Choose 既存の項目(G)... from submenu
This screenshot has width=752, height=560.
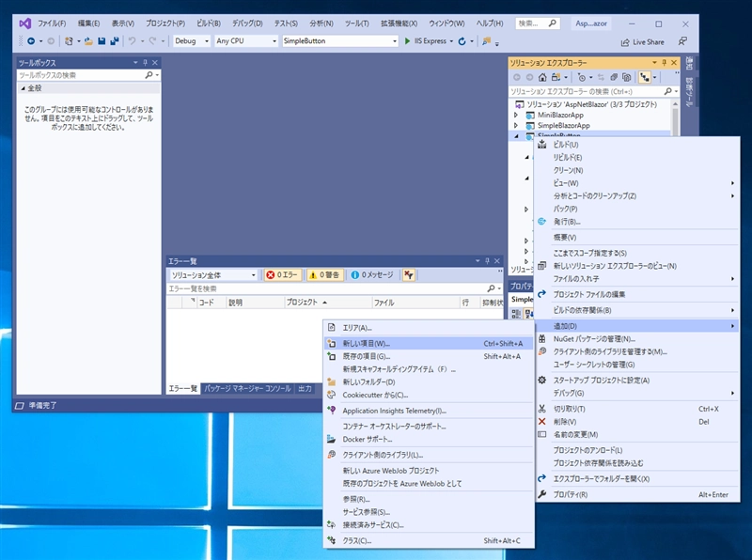429,356
